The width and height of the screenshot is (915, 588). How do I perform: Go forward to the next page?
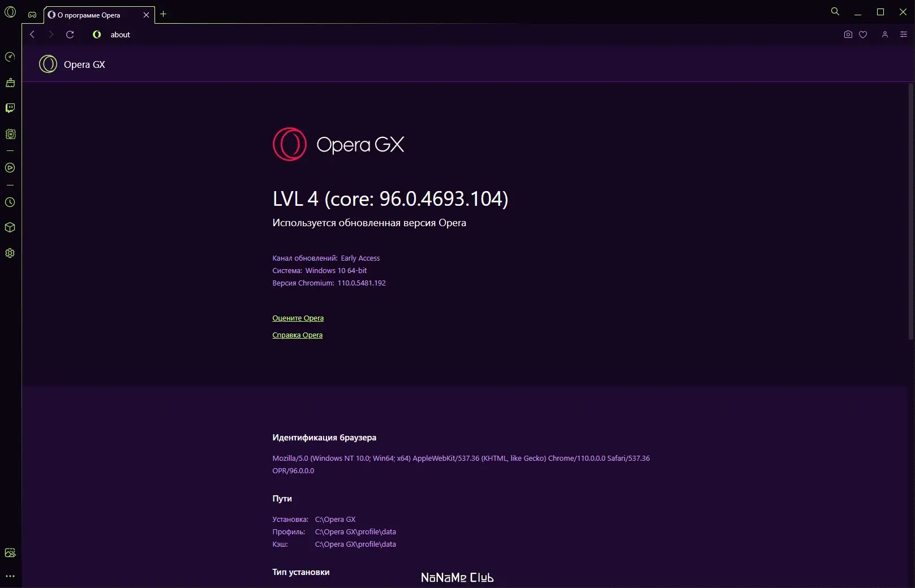(x=51, y=34)
